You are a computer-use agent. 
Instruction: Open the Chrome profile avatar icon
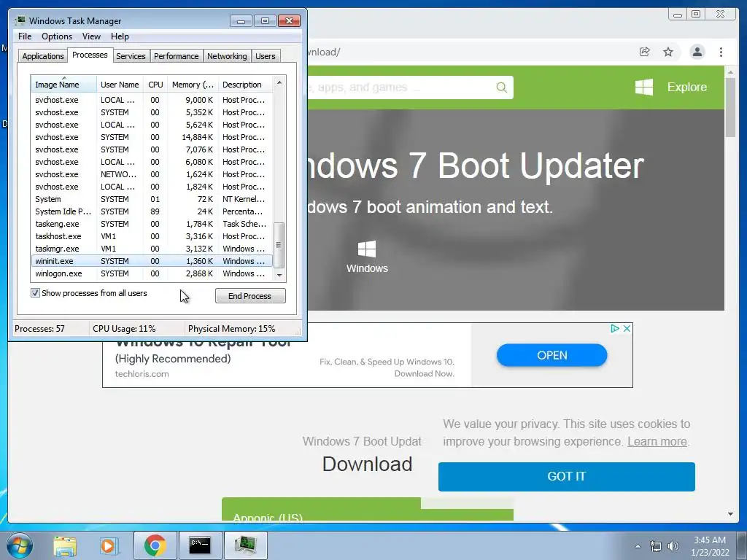point(697,52)
